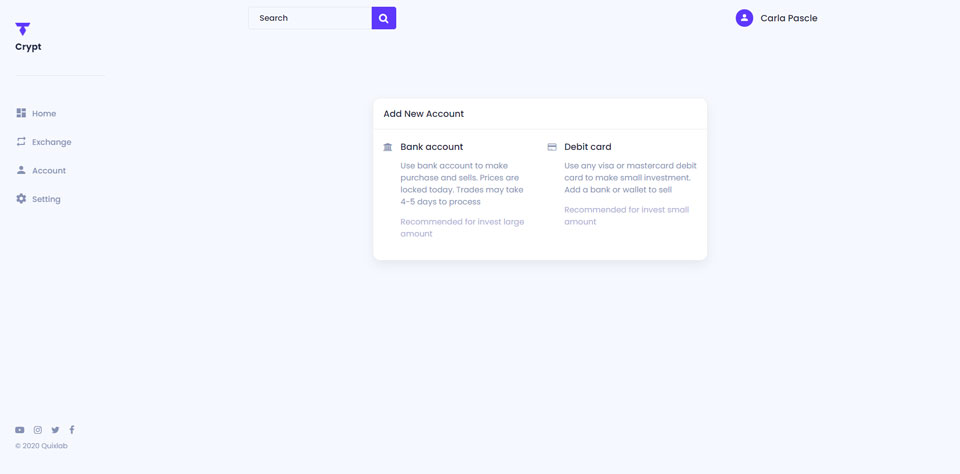Click the Crypt logo icon
Viewport: 960px width, 474px height.
click(x=22, y=29)
